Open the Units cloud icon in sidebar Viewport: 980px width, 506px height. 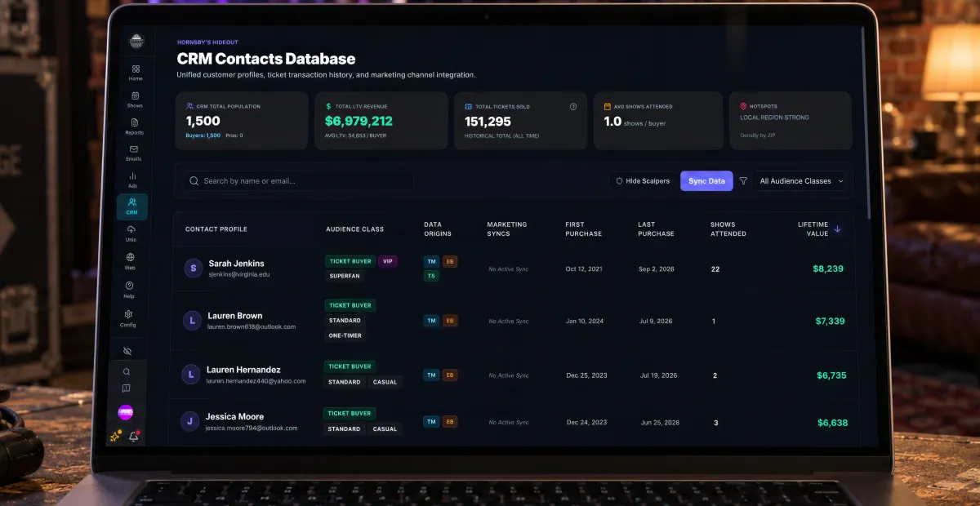click(x=131, y=234)
